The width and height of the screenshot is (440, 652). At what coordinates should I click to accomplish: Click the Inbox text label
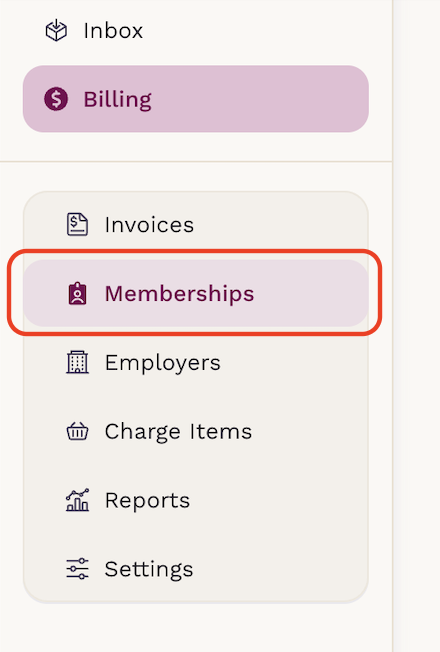click(113, 31)
